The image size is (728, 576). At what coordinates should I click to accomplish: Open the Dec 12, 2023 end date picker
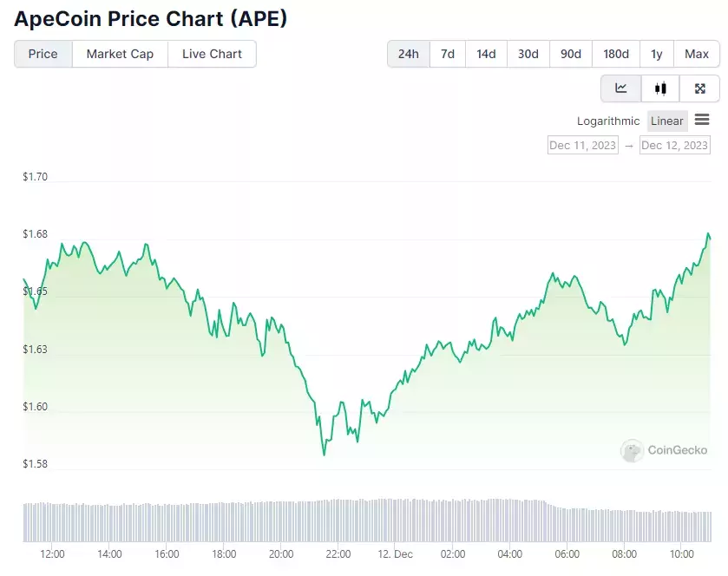point(674,145)
